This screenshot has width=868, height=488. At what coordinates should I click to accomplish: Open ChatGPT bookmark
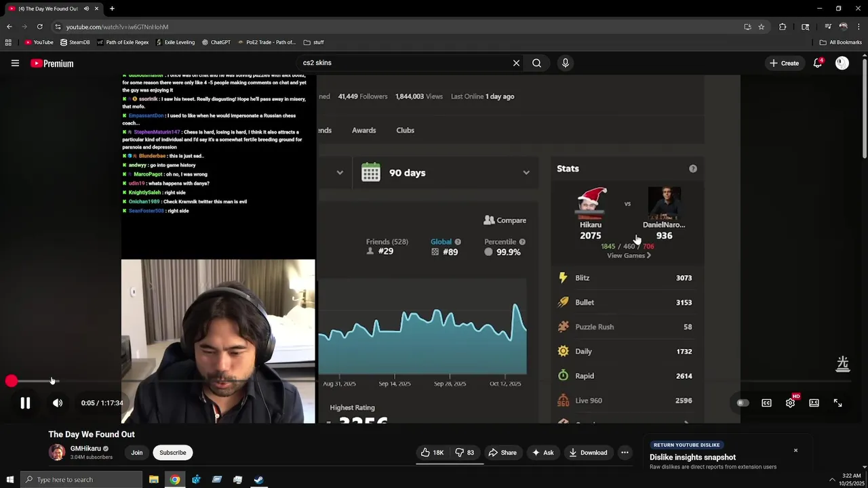216,42
